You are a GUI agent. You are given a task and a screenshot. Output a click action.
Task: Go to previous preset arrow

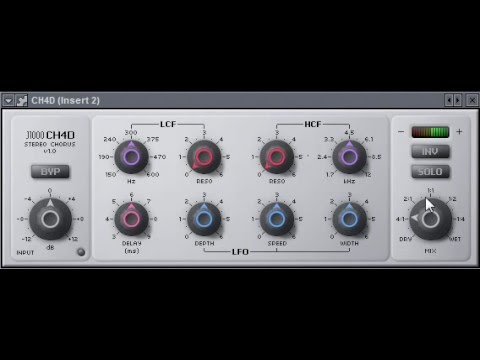(449, 100)
